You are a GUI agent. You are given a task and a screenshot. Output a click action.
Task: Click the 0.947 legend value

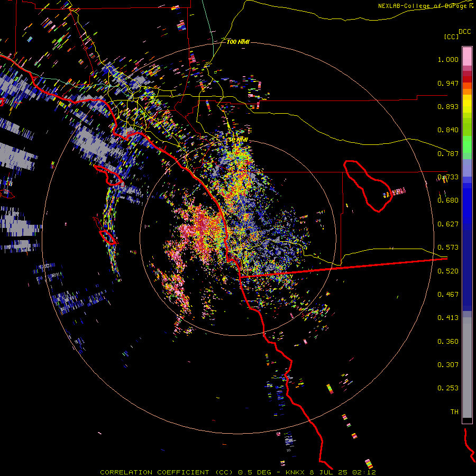tap(448, 83)
